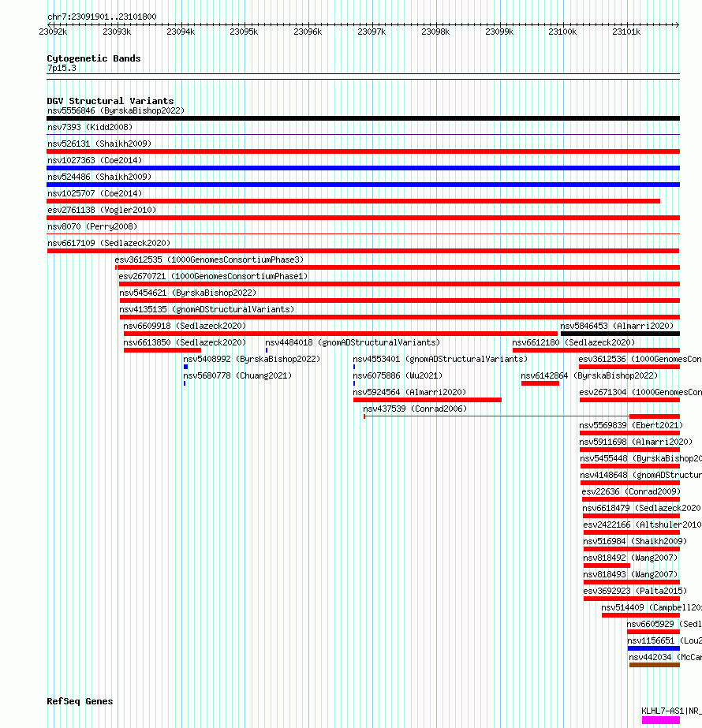Open the nsv516984 (Shaikh2009) label
This screenshot has height=728, width=702.
coord(635,541)
